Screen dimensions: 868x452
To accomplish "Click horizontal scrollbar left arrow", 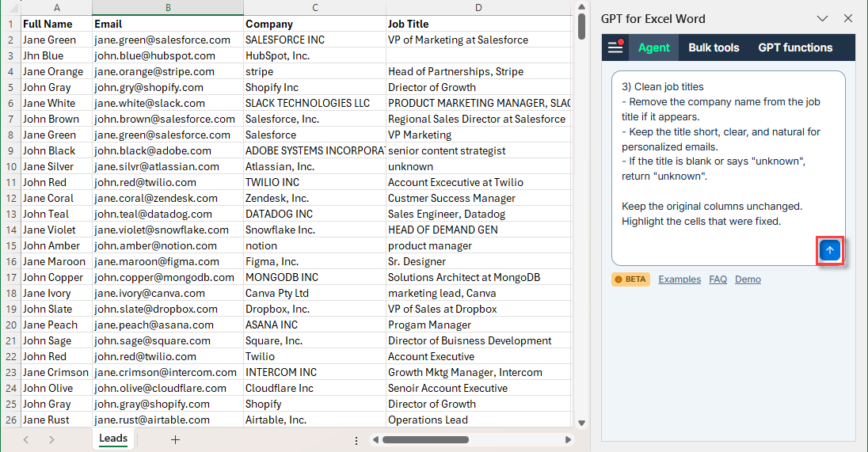I will coord(376,440).
